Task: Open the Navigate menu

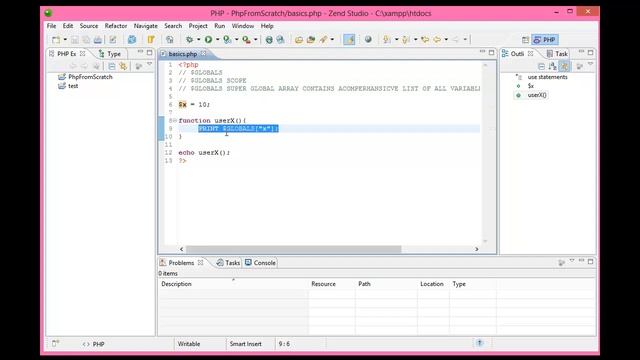Action: [146, 26]
